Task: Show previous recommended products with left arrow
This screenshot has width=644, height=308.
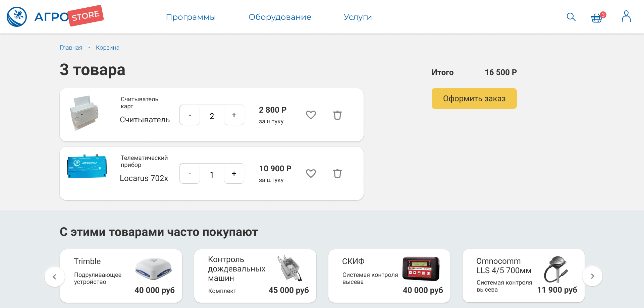Action: pos(54,276)
